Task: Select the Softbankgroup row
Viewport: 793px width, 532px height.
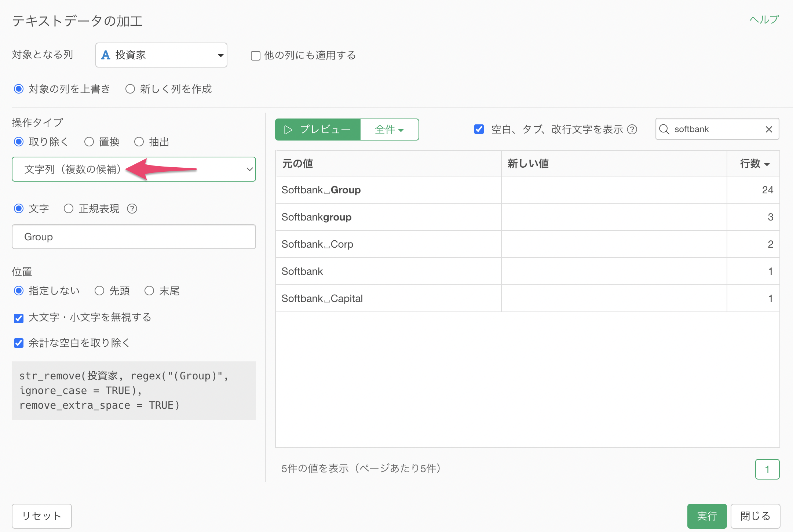Action: click(527, 217)
